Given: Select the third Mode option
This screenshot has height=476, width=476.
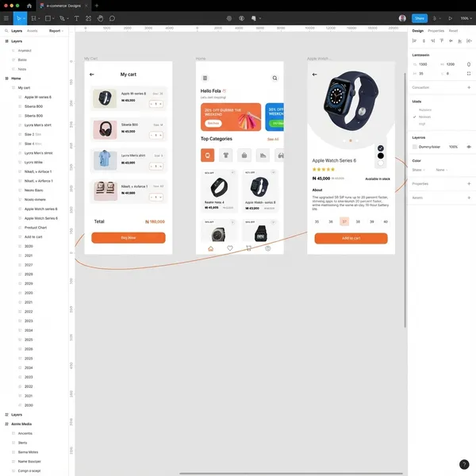Looking at the screenshot, I should coord(422,124).
